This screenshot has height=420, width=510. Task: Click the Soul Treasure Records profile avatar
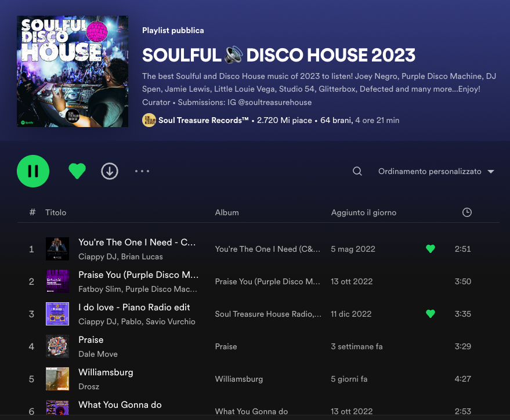click(149, 120)
